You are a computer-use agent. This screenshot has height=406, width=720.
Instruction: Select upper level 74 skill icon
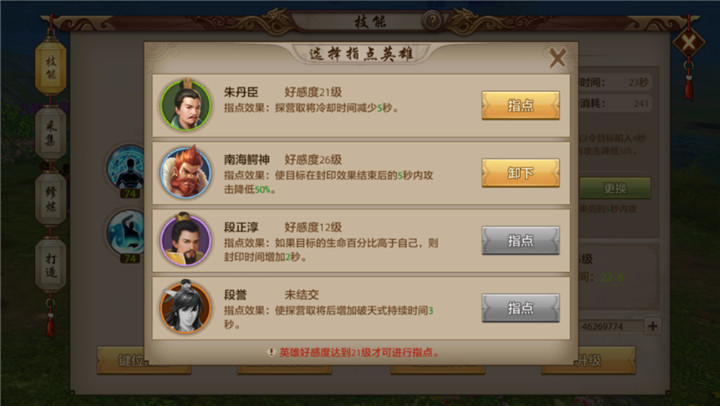point(125,168)
